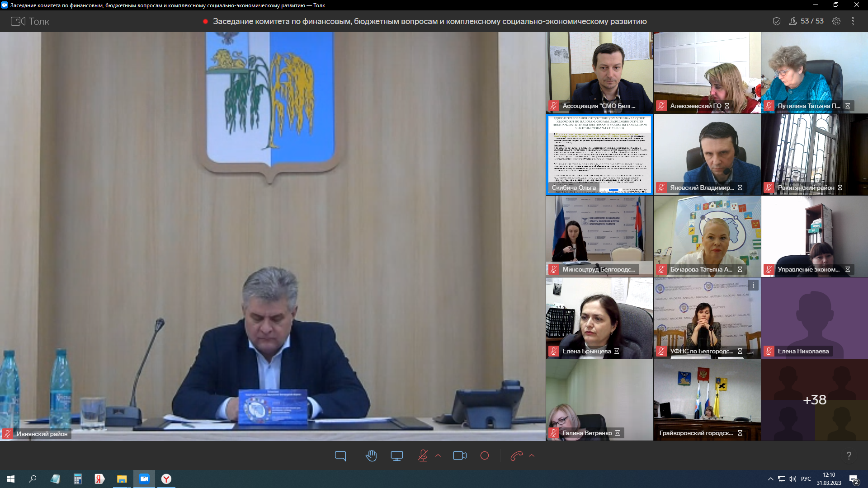The image size is (868, 488).
Task: Select Ракитянский район video tile
Action: click(x=815, y=154)
